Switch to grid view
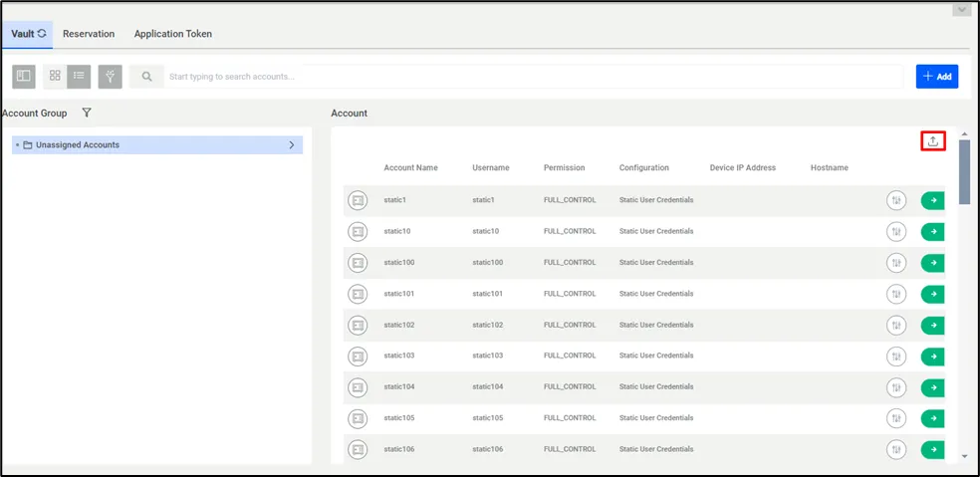Viewport: 980px width, 477px height. [55, 77]
